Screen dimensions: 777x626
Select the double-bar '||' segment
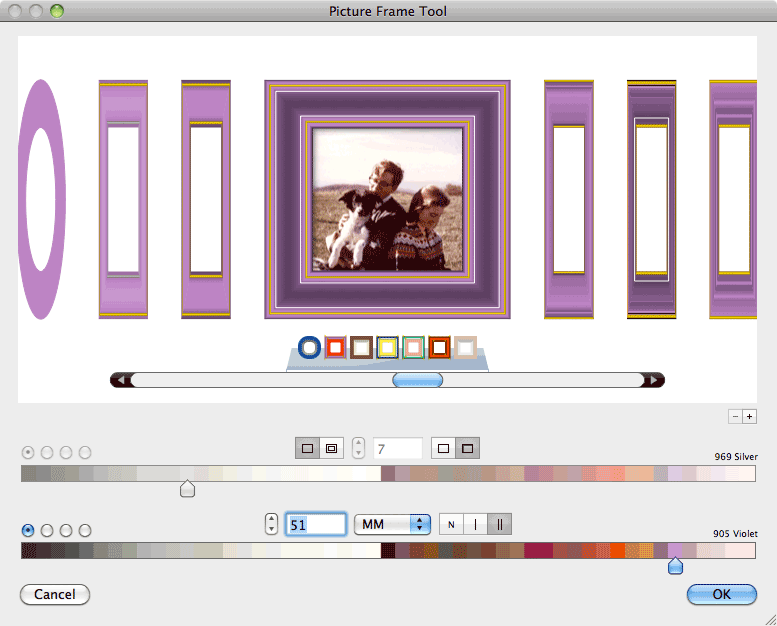[x=499, y=524]
